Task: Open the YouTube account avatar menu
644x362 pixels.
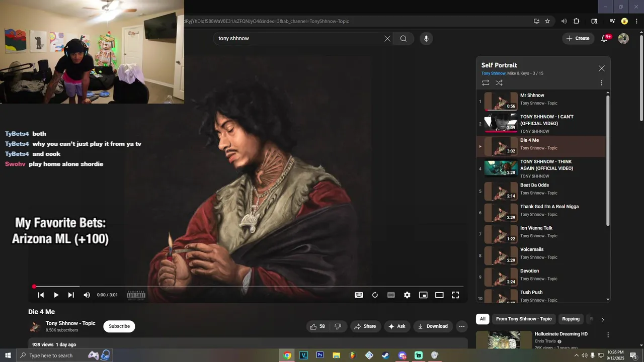Action: coord(623,38)
